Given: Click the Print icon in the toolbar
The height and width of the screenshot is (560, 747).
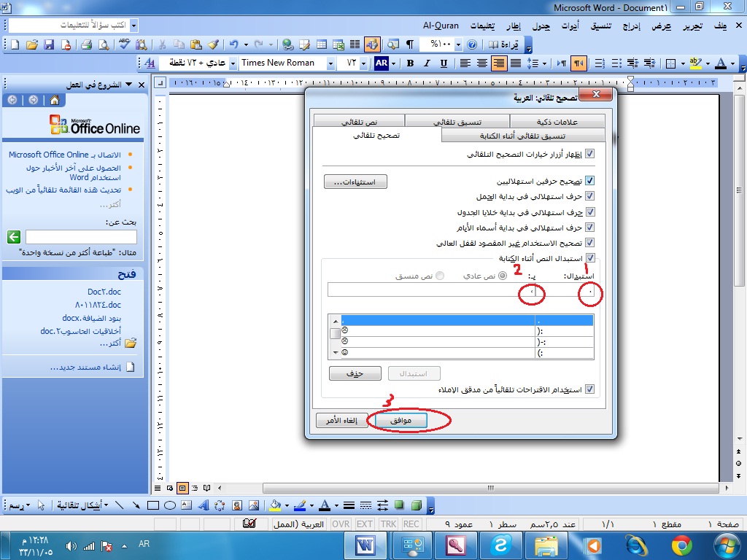Looking at the screenshot, I should point(86,44).
